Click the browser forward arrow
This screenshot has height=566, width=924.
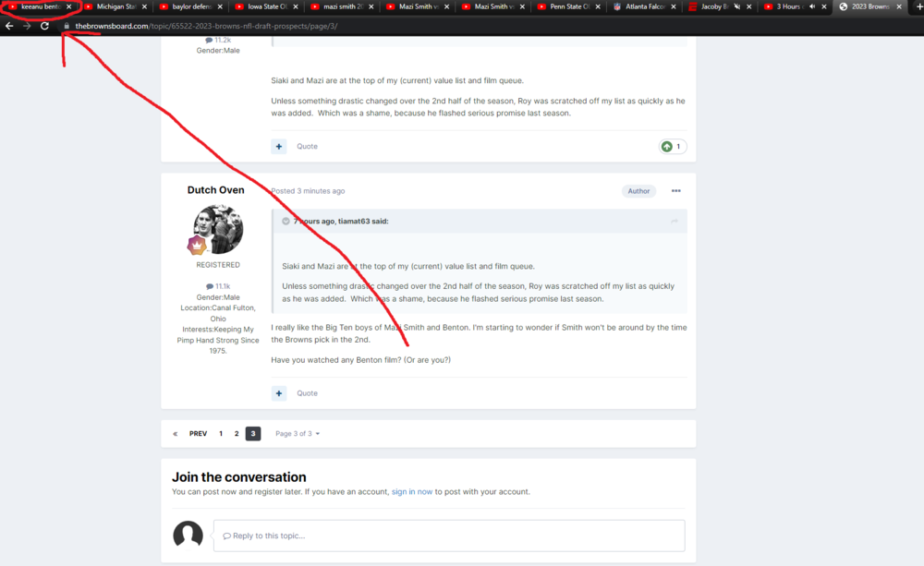point(27,26)
